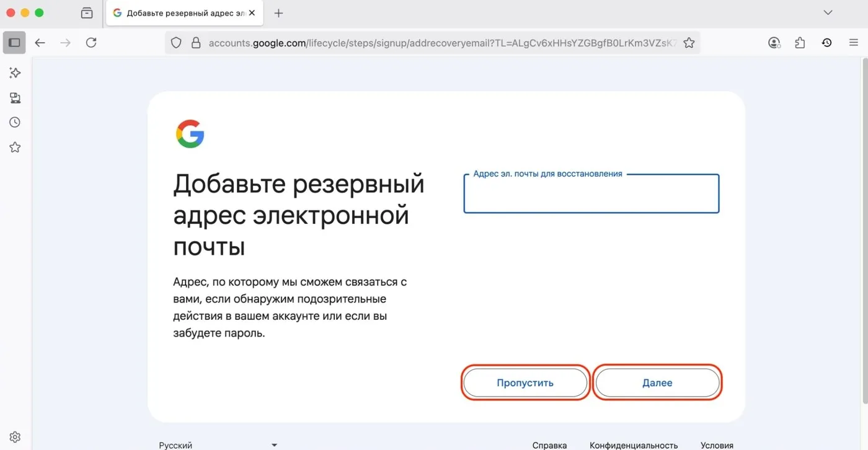Show history panel in the sidebar
868x450 pixels.
pos(15,123)
